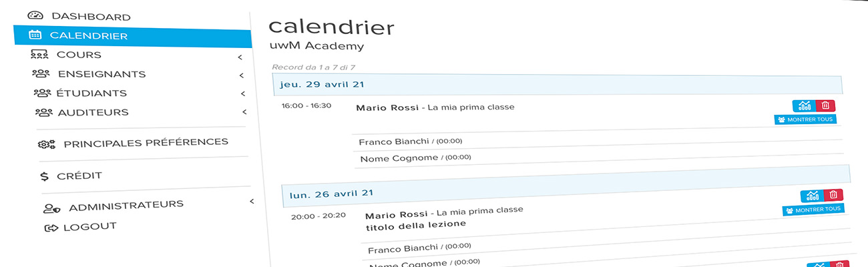Delete the 29 avril lesson with trash icon
The image size is (868, 267).
tap(825, 105)
